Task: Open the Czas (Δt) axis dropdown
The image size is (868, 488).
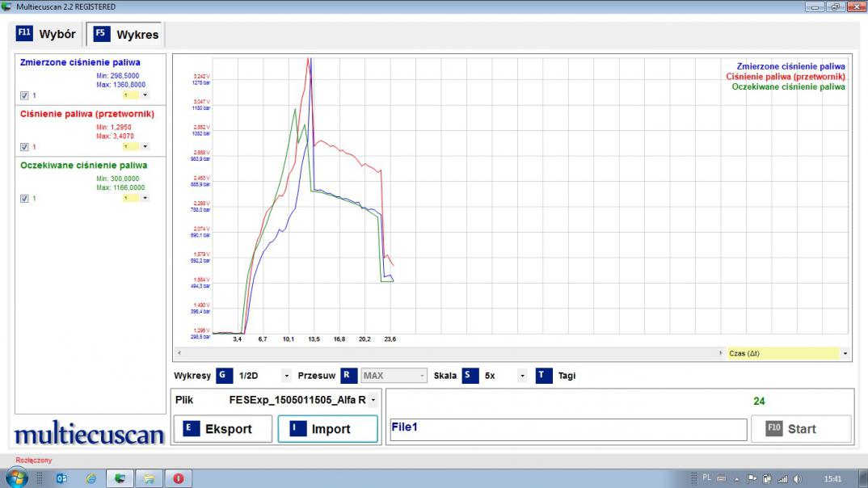Action: (845, 354)
